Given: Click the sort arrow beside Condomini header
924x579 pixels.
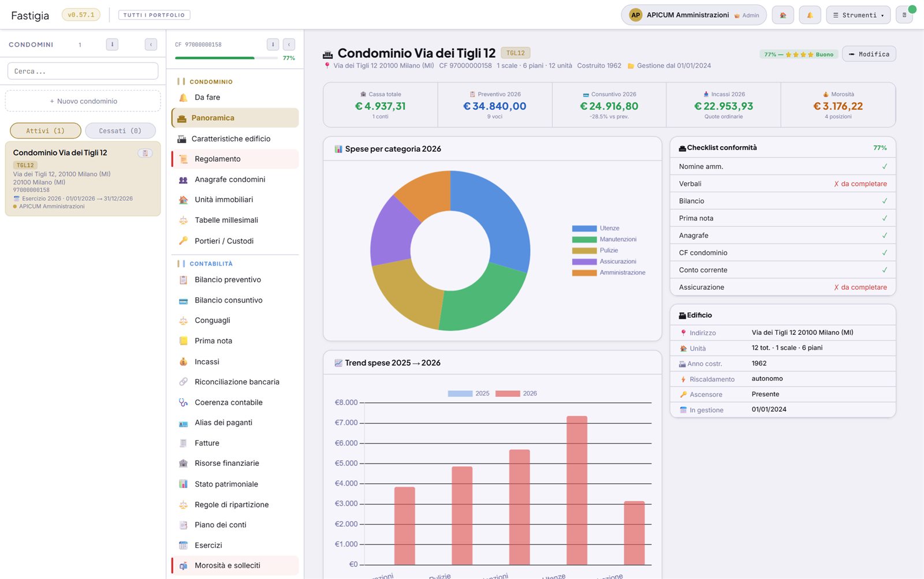Looking at the screenshot, I should pyautogui.click(x=112, y=44).
